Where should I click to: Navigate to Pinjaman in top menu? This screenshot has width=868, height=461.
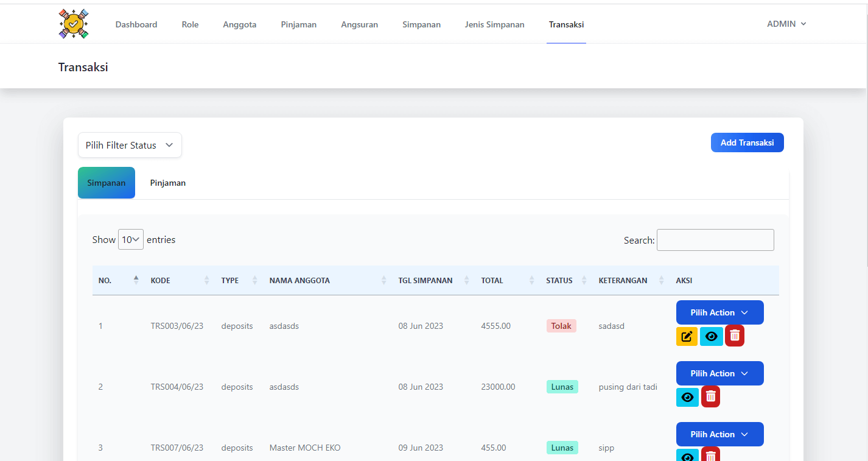[x=299, y=24]
